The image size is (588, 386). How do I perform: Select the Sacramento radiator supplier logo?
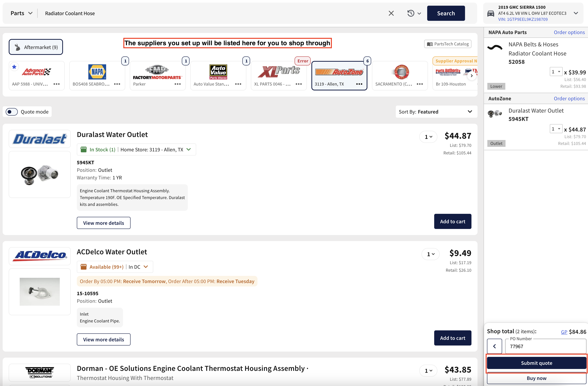pos(400,72)
